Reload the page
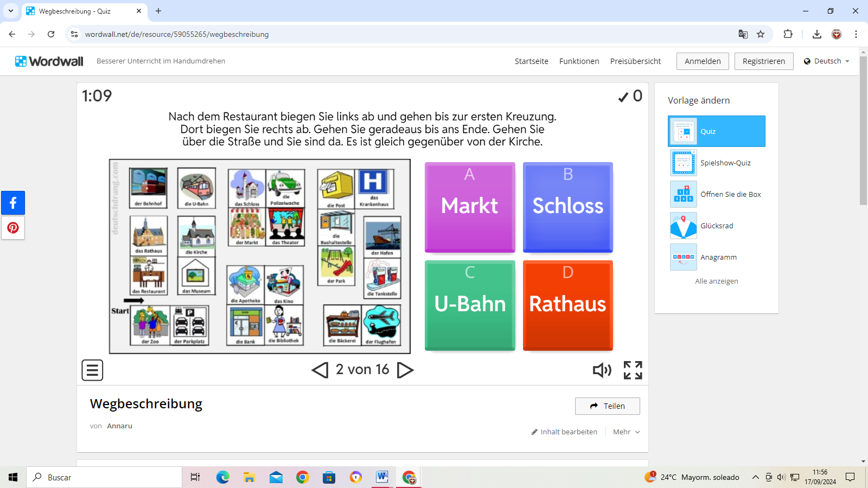This screenshot has height=488, width=868. [x=51, y=34]
